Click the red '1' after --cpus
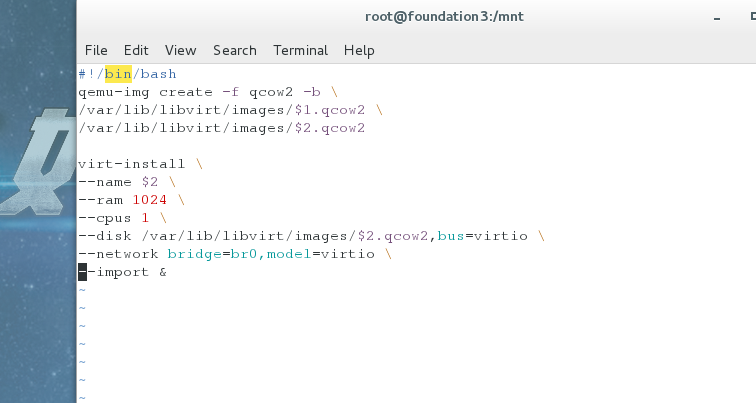 pos(145,218)
